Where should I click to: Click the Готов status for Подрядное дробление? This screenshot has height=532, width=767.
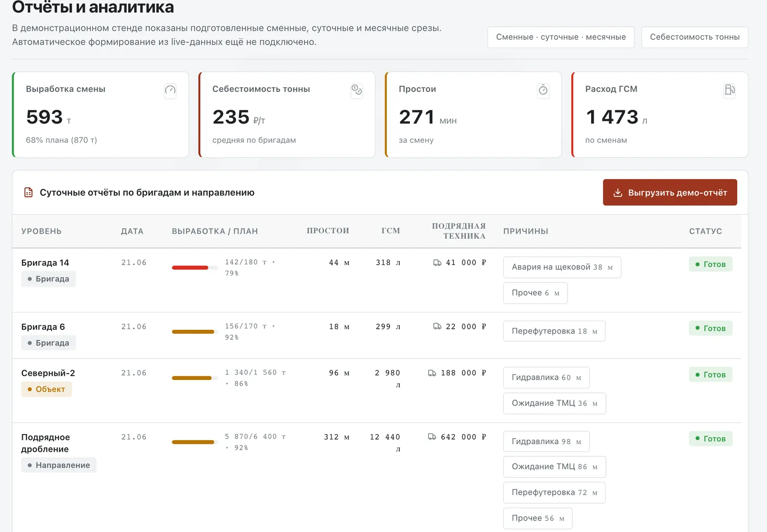click(x=710, y=439)
